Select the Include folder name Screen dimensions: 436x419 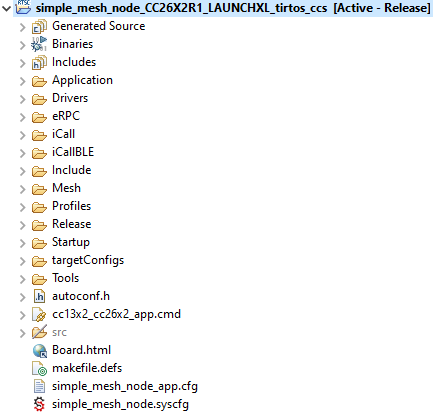pos(72,170)
